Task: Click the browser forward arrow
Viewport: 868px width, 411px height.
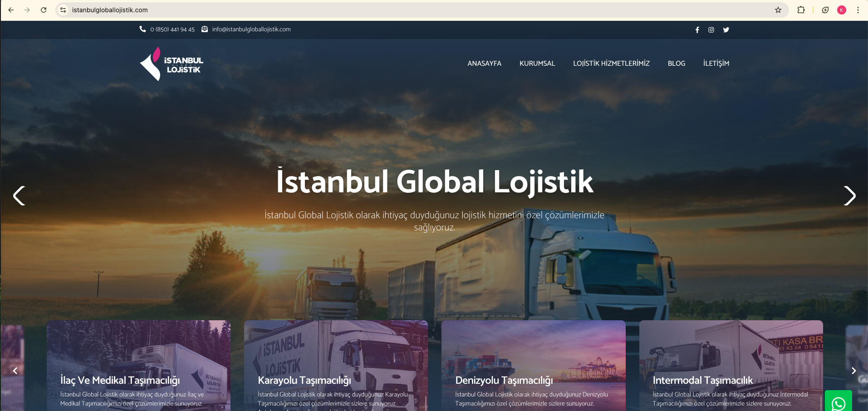Action: point(27,10)
